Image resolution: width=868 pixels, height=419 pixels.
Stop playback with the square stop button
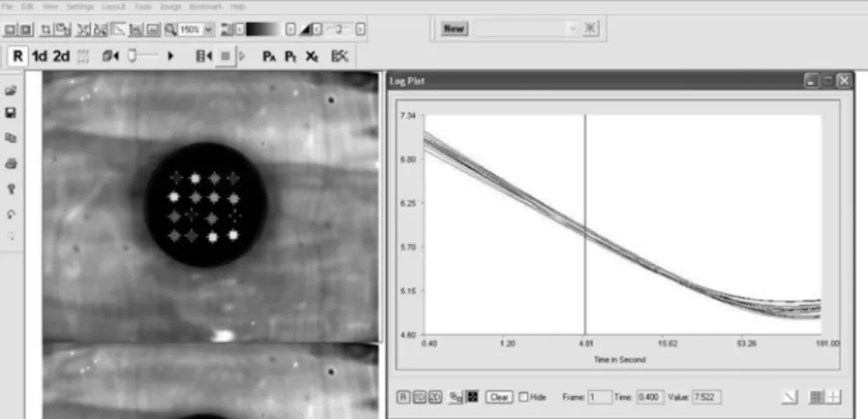pos(225,56)
